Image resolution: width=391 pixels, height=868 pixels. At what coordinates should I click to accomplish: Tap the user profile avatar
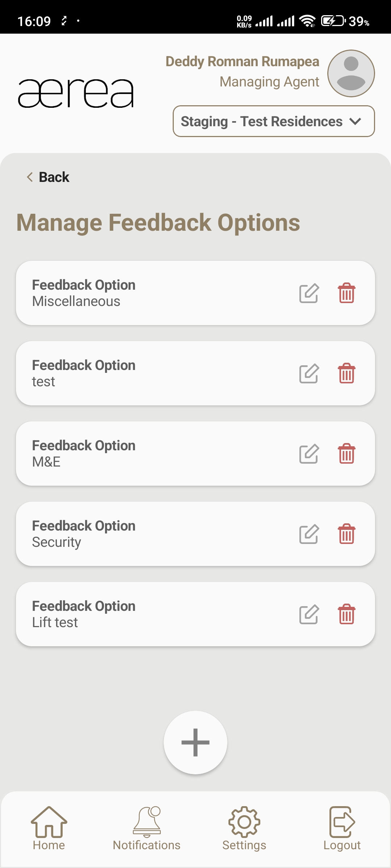(x=351, y=73)
